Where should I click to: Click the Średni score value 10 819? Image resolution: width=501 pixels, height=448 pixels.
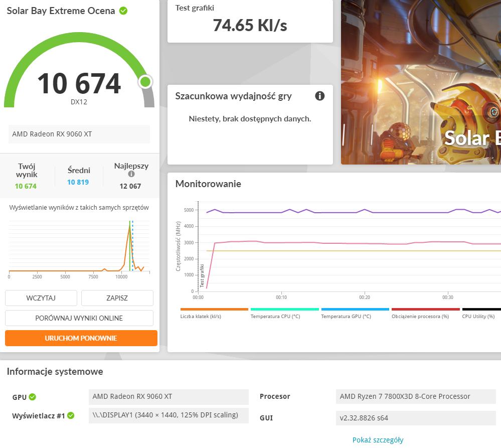pyautogui.click(x=78, y=182)
